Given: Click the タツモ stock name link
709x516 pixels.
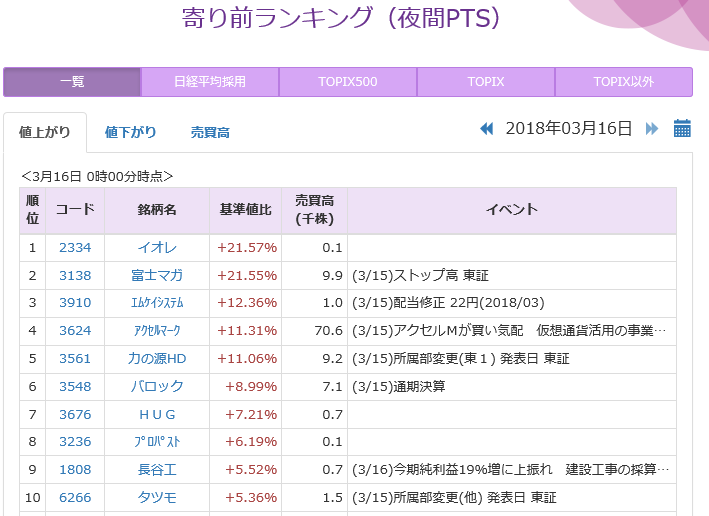Looking at the screenshot, I should point(157,497).
